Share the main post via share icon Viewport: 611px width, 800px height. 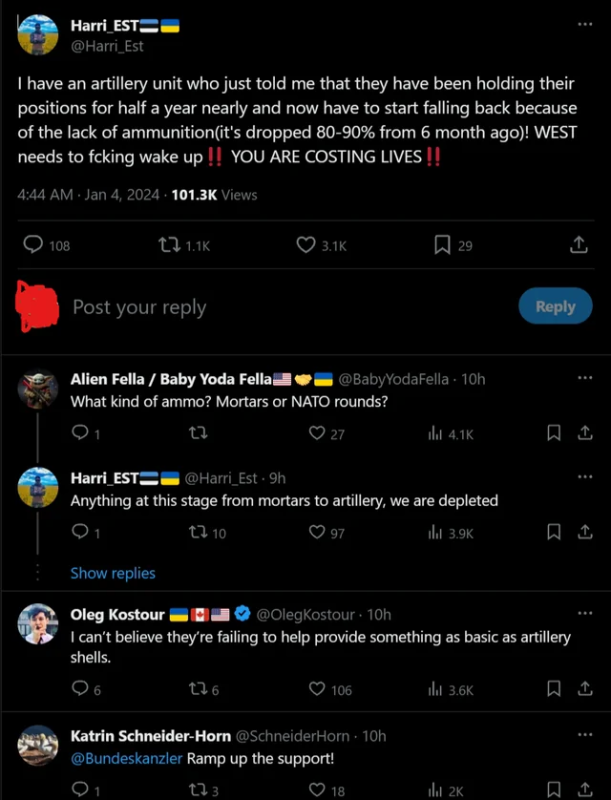(578, 245)
